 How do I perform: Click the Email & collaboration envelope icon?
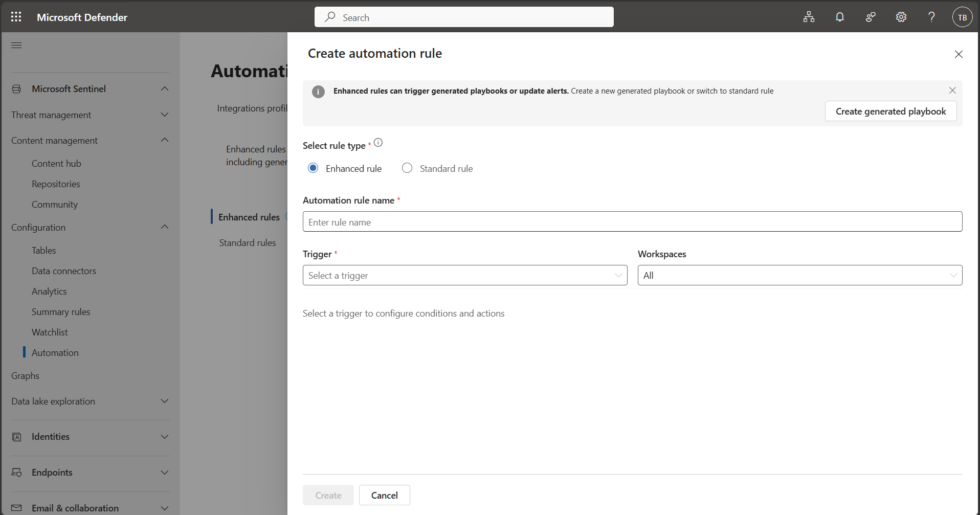click(x=16, y=508)
